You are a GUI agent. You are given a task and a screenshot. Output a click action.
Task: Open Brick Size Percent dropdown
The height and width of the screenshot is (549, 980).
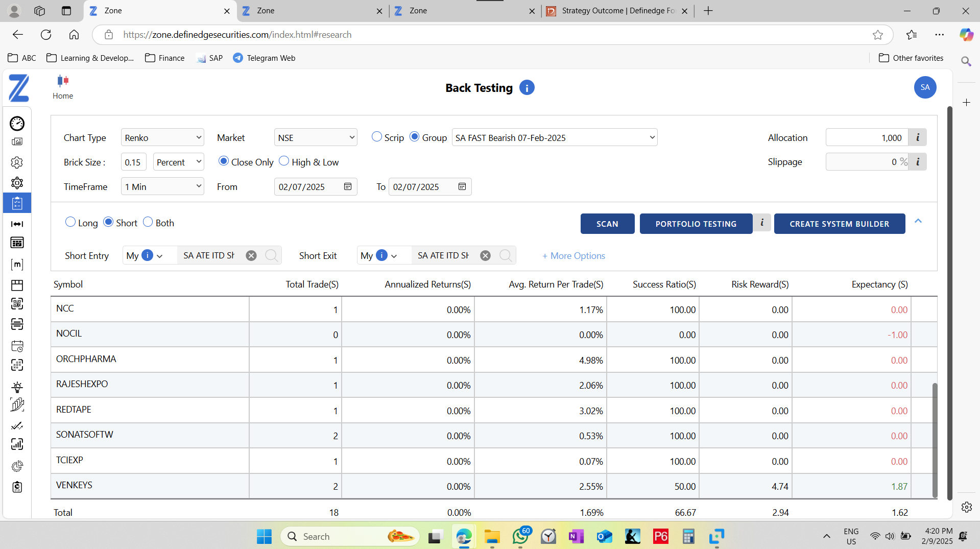(178, 162)
